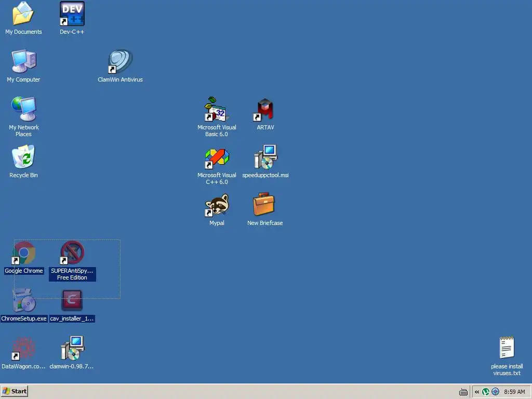The image size is (532, 399).
Task: Open the Start menu
Action: click(14, 391)
